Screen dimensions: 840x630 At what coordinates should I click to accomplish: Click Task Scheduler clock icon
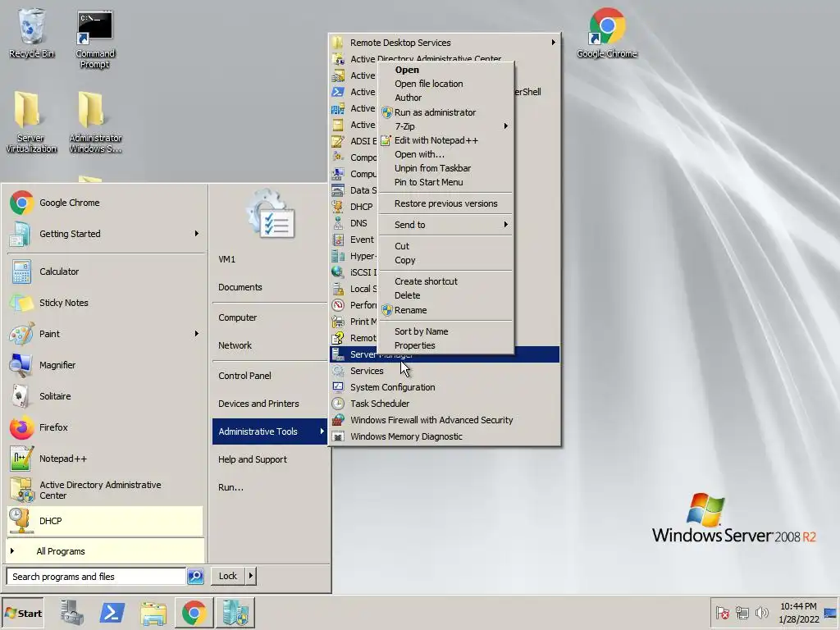click(338, 404)
